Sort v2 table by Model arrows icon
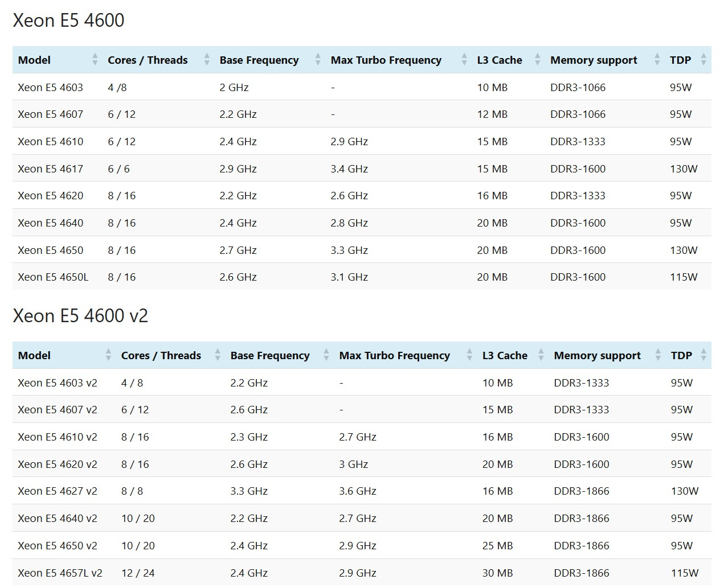This screenshot has width=724, height=588. (108, 355)
